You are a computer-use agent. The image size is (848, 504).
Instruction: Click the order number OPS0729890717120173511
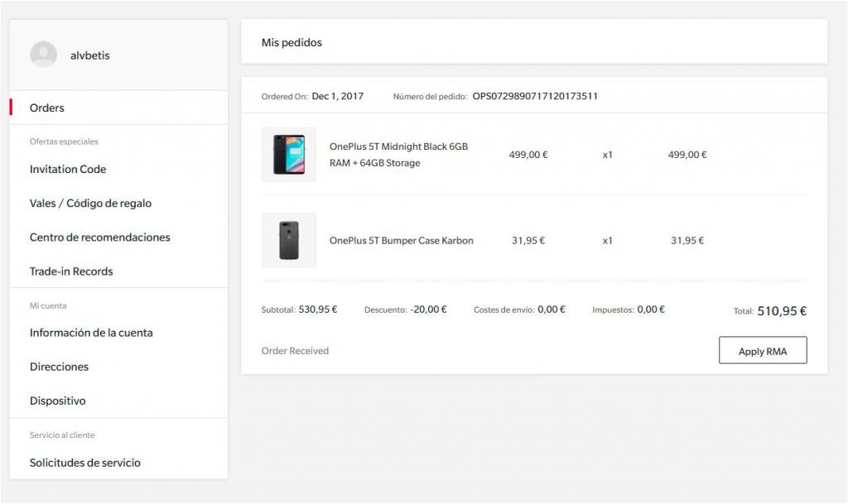pos(535,96)
